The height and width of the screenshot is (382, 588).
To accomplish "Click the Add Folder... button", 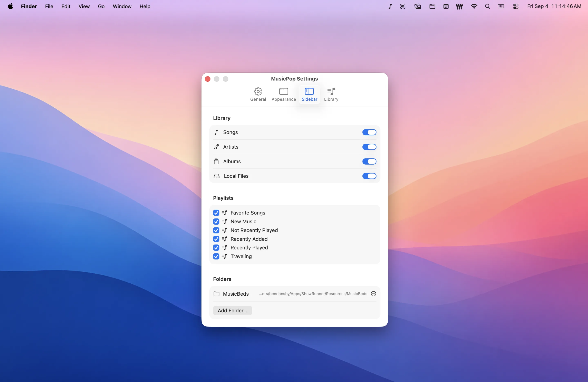I will coord(232,310).
